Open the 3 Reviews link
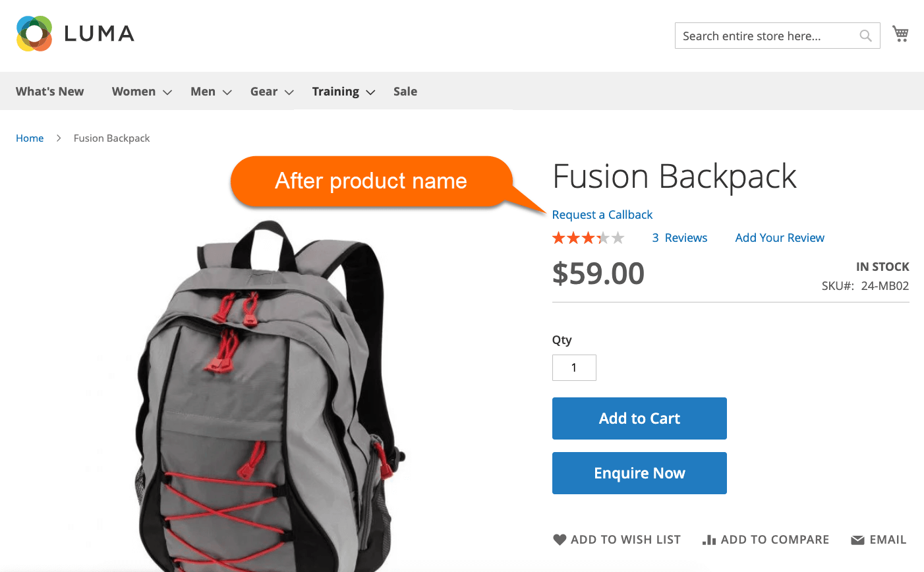 point(679,238)
